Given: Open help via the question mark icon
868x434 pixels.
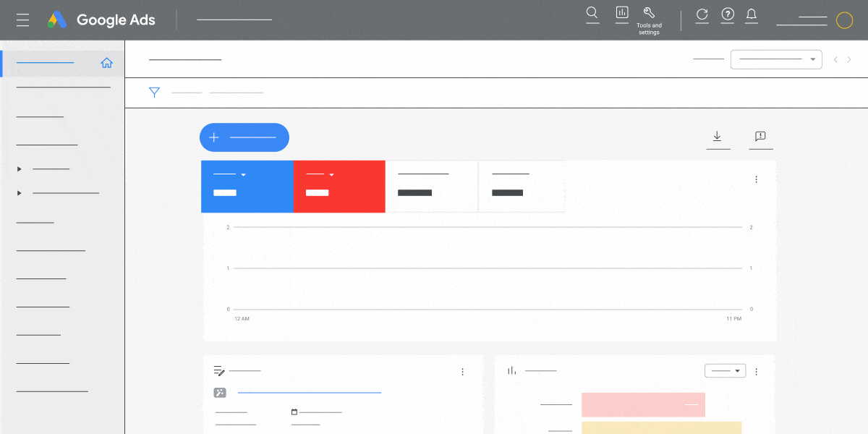Looking at the screenshot, I should coord(727,14).
